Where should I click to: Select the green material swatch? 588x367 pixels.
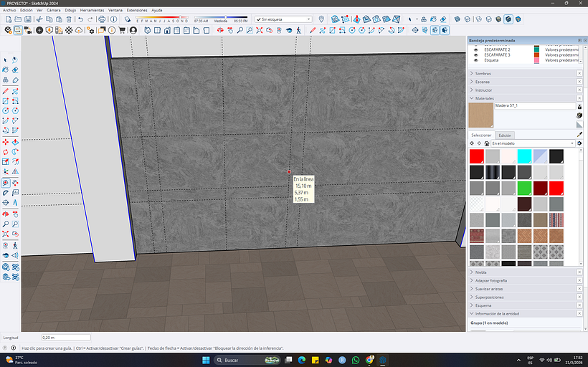pyautogui.click(x=524, y=189)
